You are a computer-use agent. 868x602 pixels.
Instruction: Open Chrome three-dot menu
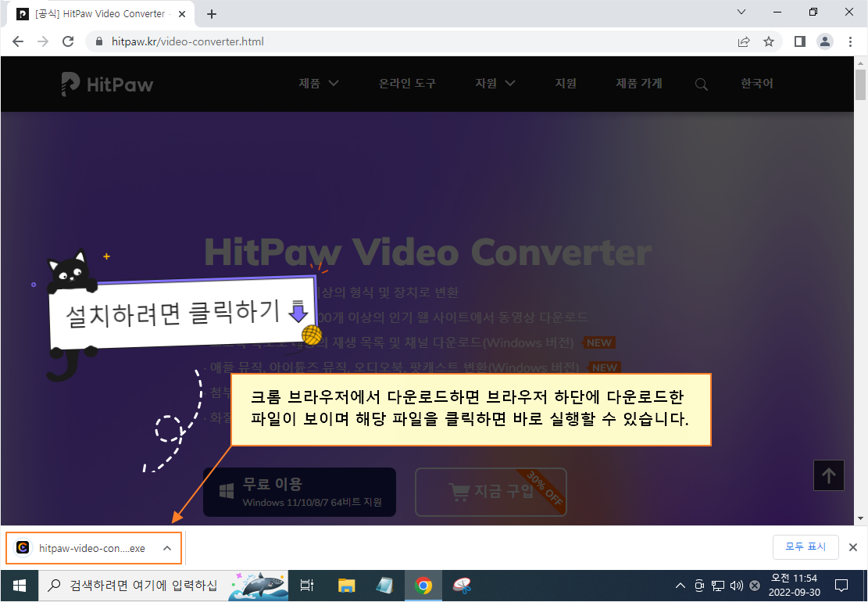pos(850,41)
